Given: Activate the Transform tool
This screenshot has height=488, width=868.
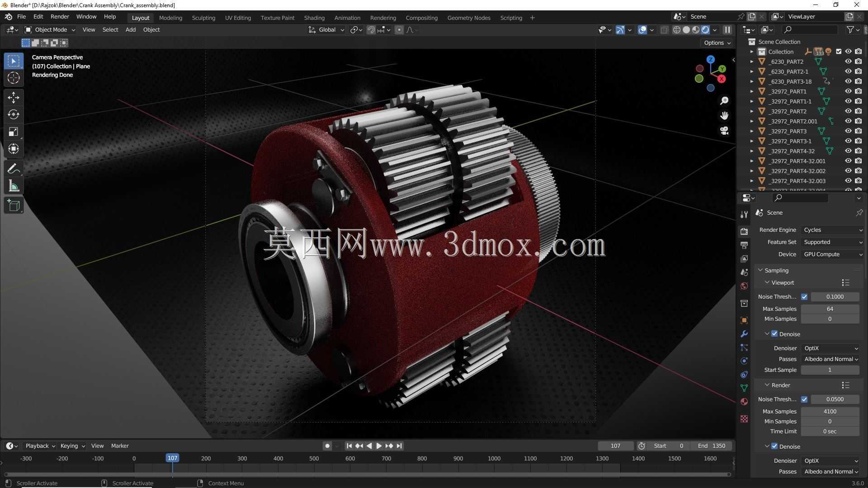Looking at the screenshot, I should 14,149.
